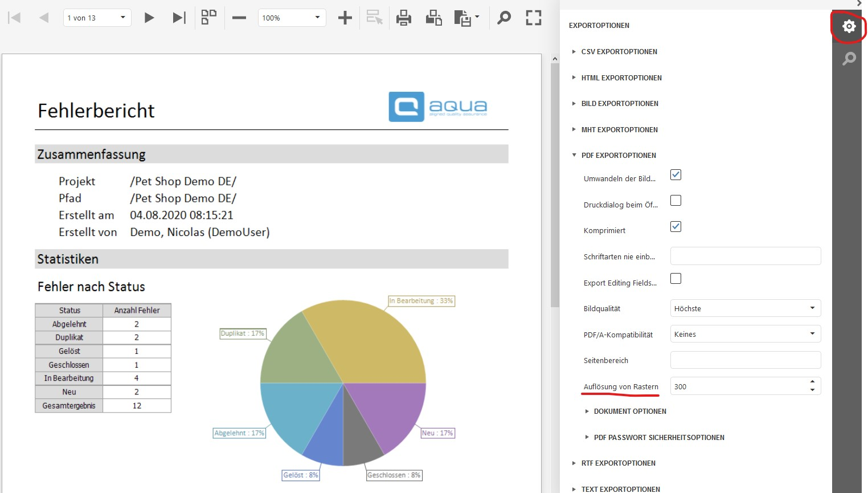Jump to the last report page

179,18
